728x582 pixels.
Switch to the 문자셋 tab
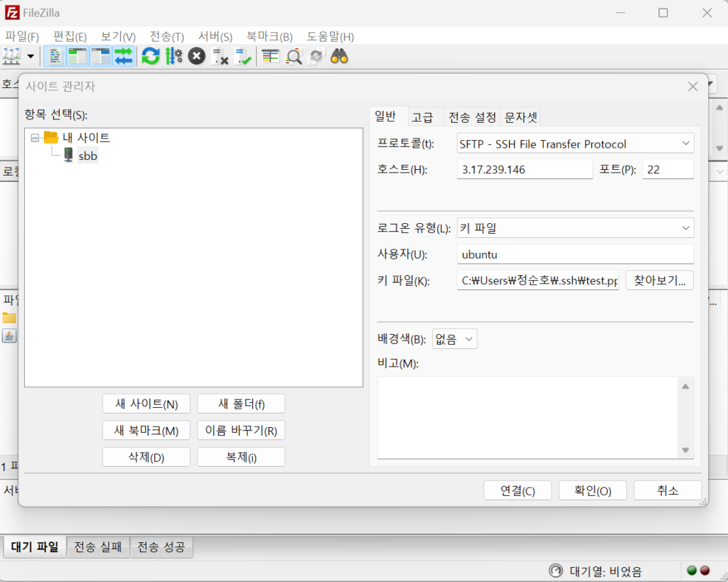(x=520, y=117)
